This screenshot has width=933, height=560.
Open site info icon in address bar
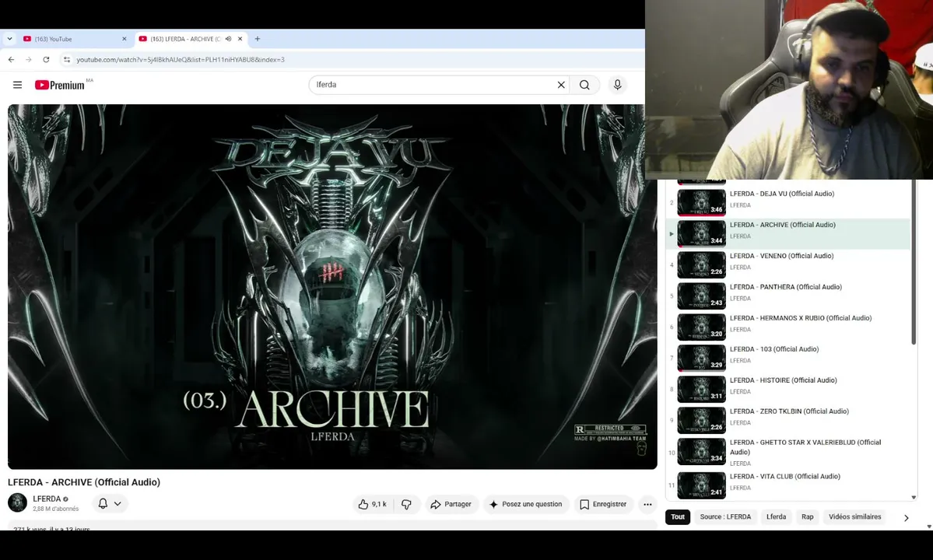[67, 59]
